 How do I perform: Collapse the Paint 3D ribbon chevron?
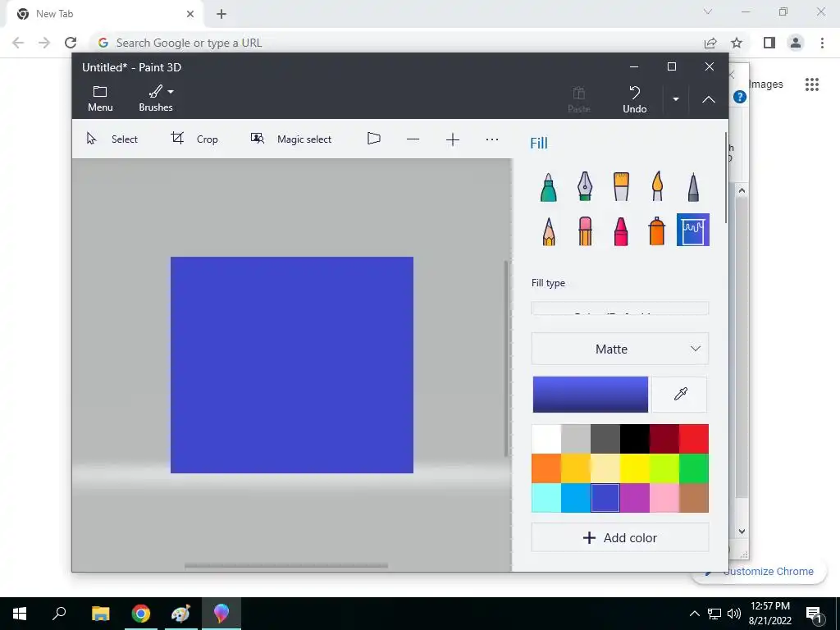pyautogui.click(x=708, y=99)
